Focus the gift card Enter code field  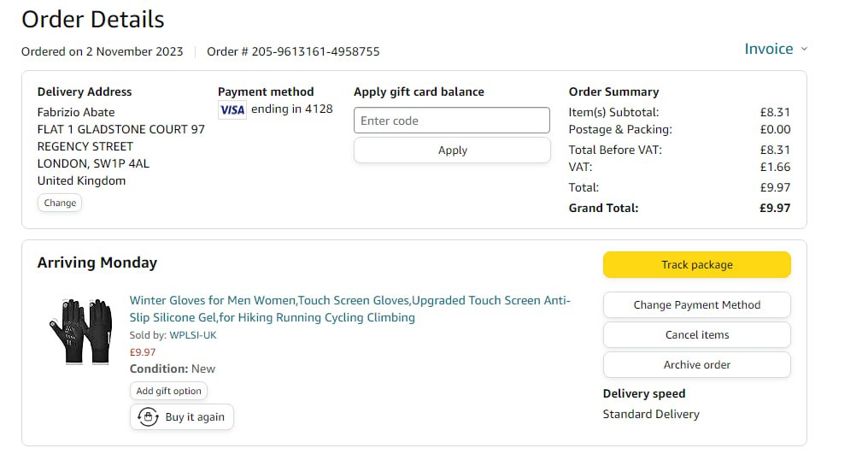tap(451, 121)
